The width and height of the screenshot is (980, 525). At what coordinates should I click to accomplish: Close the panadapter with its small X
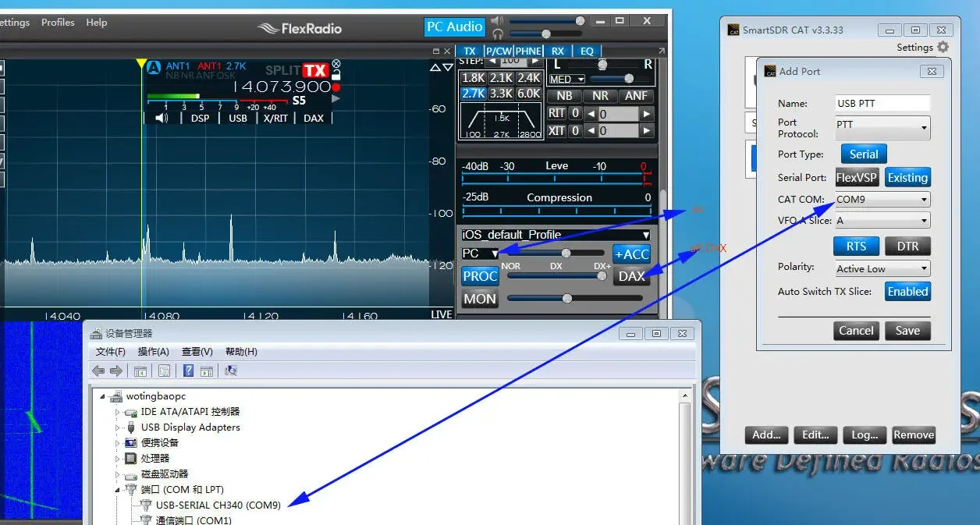click(447, 51)
